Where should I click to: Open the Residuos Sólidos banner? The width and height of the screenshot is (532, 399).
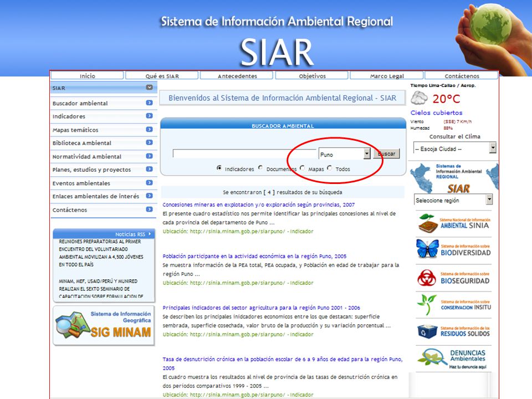coord(454,331)
